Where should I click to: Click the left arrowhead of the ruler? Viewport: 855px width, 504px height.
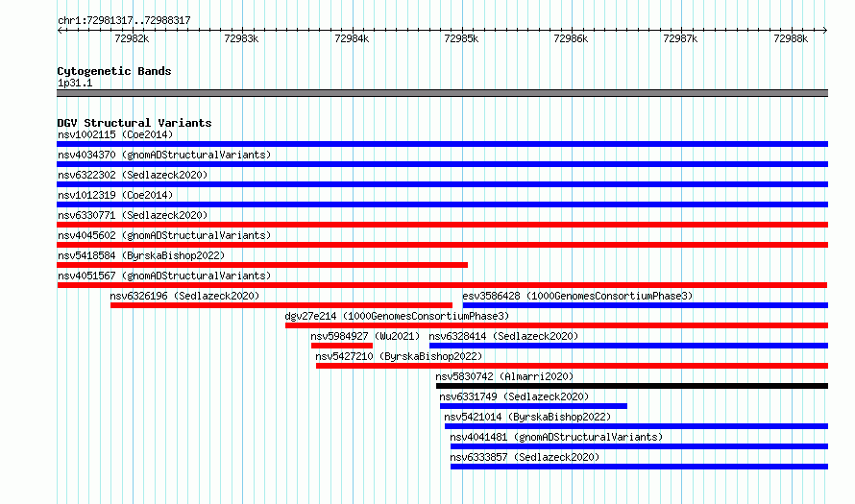point(60,30)
